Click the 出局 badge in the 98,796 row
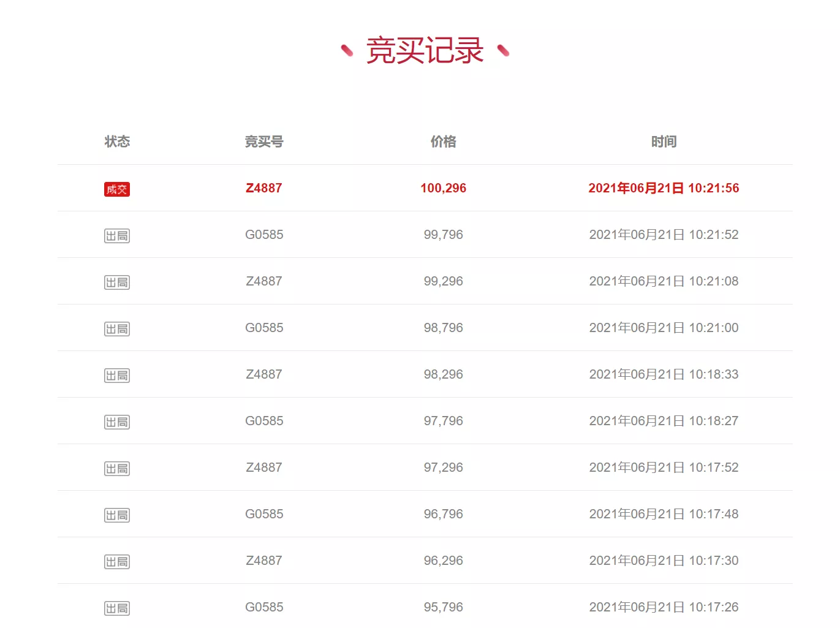Screen dimensions: 840x628 pos(117,329)
